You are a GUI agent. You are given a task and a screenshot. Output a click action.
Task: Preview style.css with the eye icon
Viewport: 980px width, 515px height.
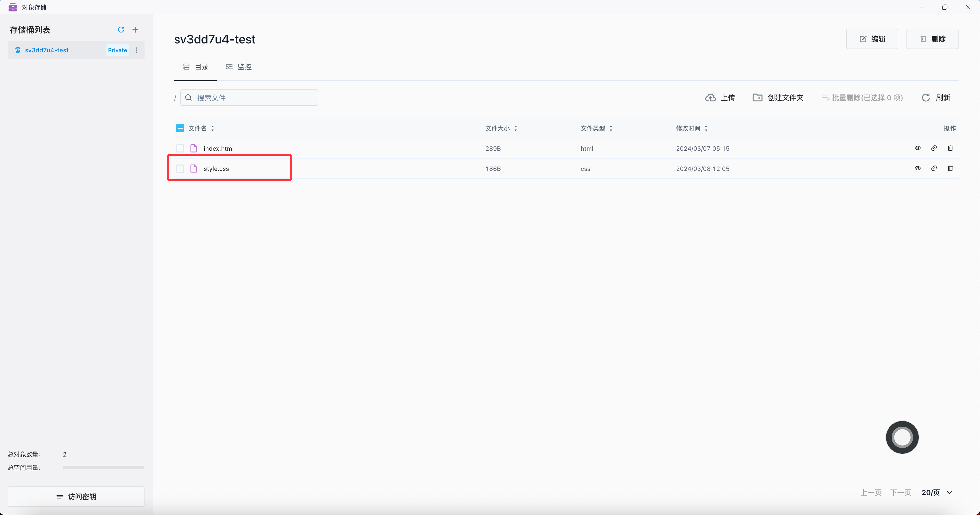[x=918, y=168]
